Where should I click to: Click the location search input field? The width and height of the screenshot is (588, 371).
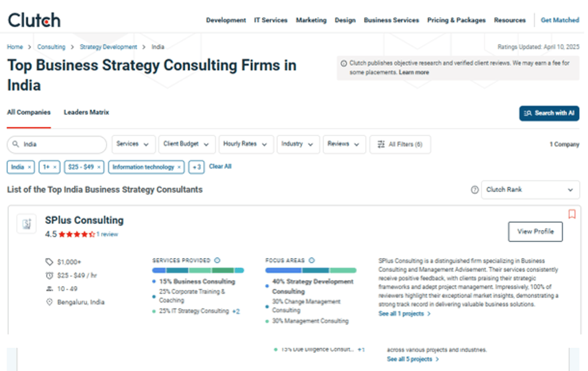61,144
